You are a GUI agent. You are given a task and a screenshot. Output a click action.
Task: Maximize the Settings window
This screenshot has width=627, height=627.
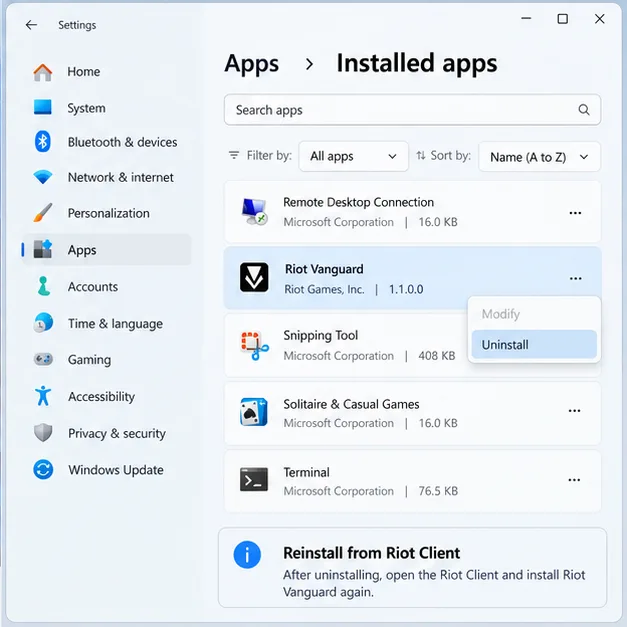tap(563, 19)
